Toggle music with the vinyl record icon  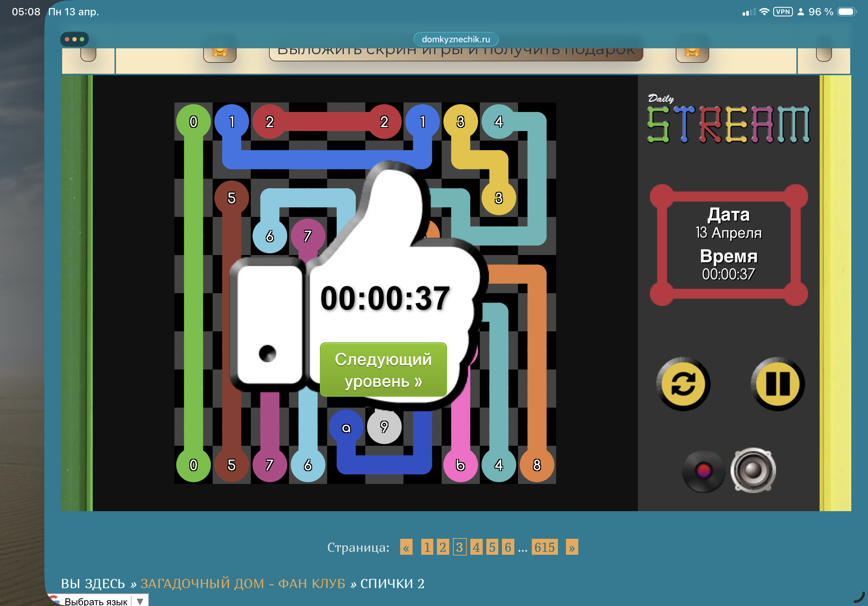coord(703,471)
